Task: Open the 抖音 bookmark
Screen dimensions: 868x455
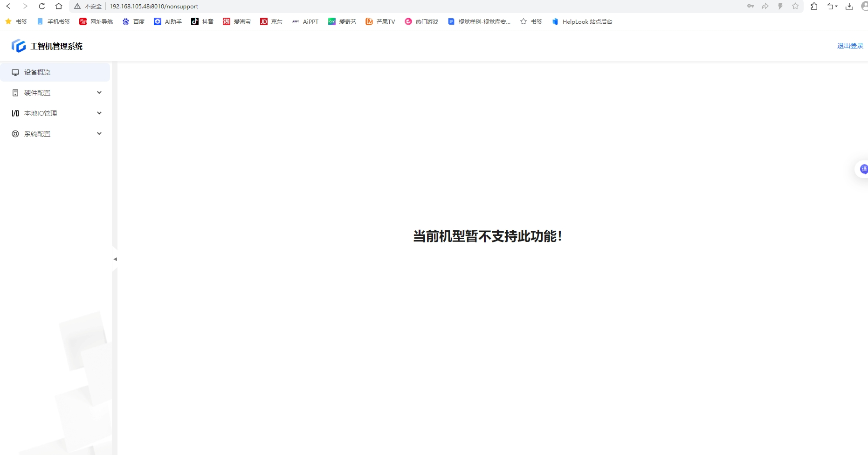Action: [x=202, y=21]
